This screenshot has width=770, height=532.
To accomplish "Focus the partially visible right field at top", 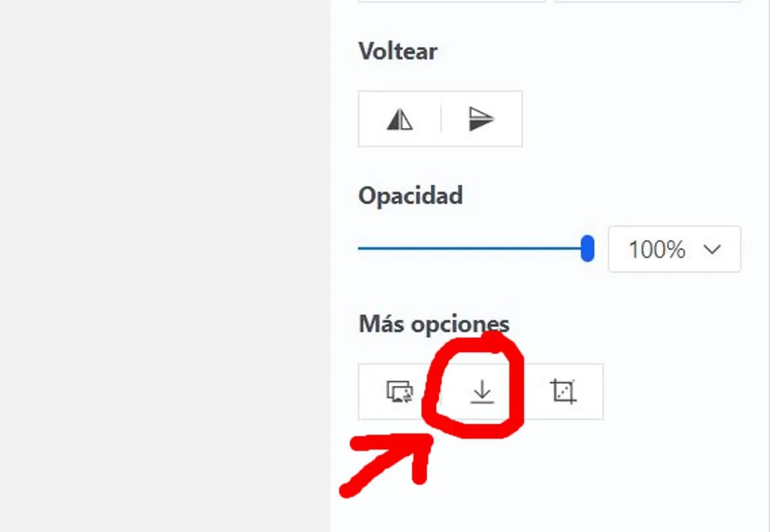I will pyautogui.click(x=647, y=1).
